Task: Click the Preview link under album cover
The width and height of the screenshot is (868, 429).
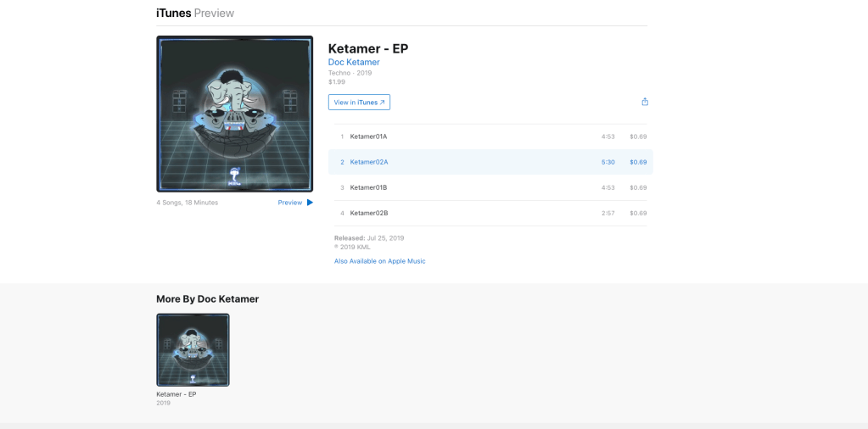Action: pos(290,203)
